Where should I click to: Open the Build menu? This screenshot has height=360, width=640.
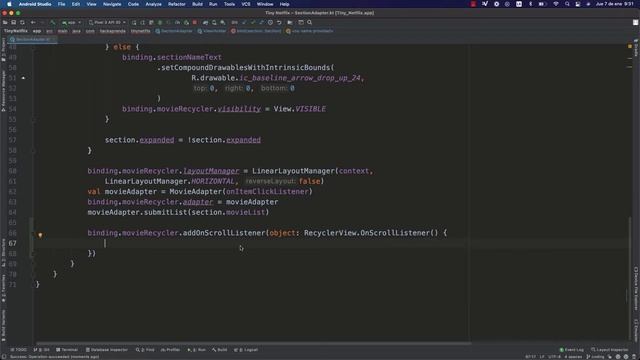(x=198, y=4)
